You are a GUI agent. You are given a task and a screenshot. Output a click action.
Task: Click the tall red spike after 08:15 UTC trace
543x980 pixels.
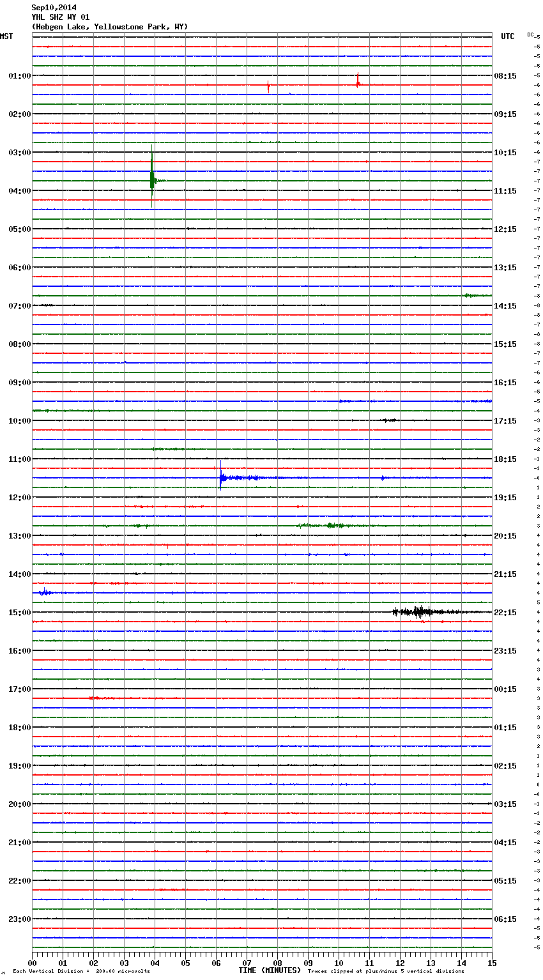(x=358, y=81)
